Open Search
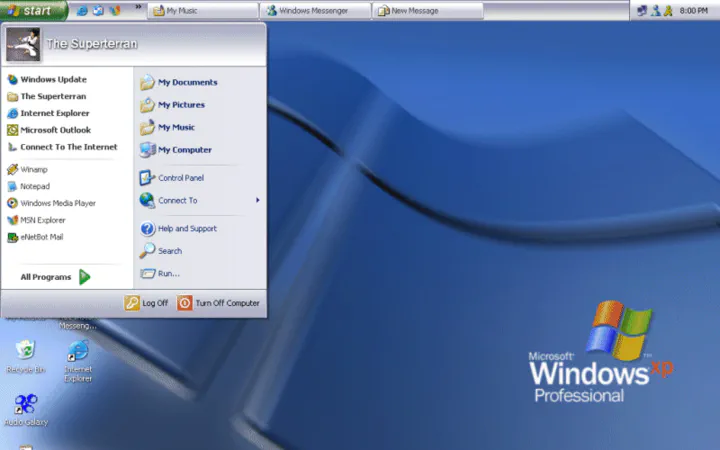This screenshot has width=720, height=450. 161,251
